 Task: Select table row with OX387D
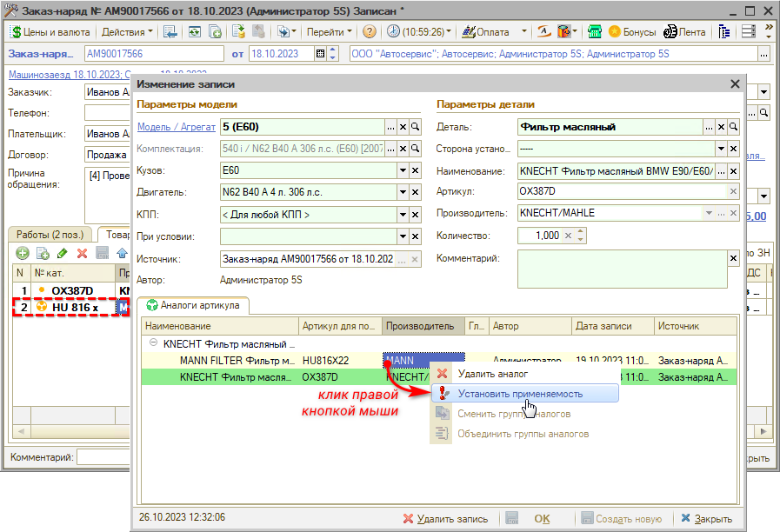[71, 290]
